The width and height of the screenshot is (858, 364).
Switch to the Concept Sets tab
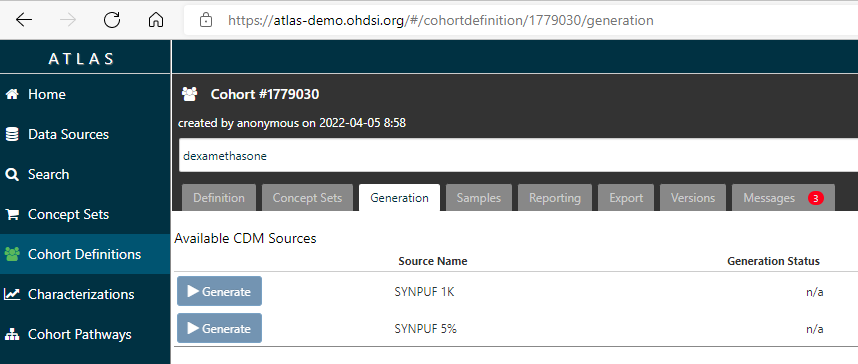(308, 198)
